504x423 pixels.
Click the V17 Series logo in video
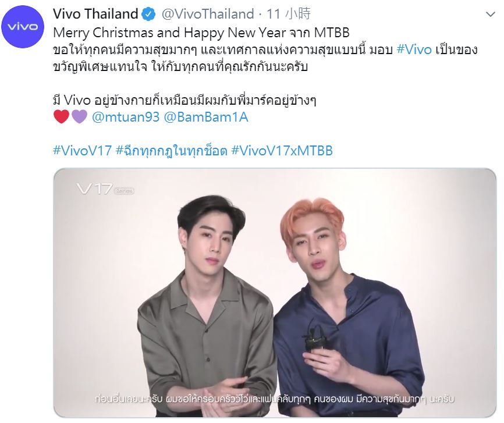105,189
